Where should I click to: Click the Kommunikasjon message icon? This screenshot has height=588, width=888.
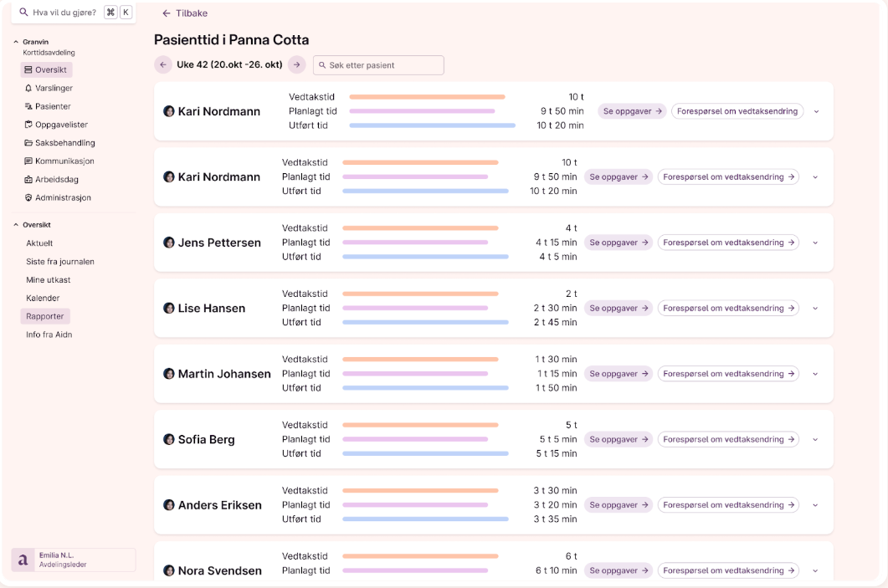28,161
